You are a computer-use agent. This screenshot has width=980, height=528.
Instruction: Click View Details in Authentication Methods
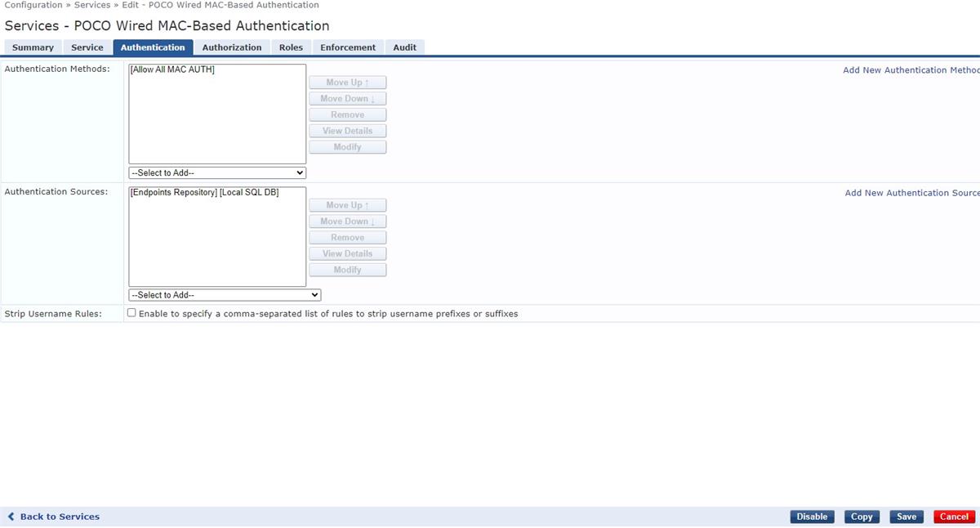click(x=348, y=131)
